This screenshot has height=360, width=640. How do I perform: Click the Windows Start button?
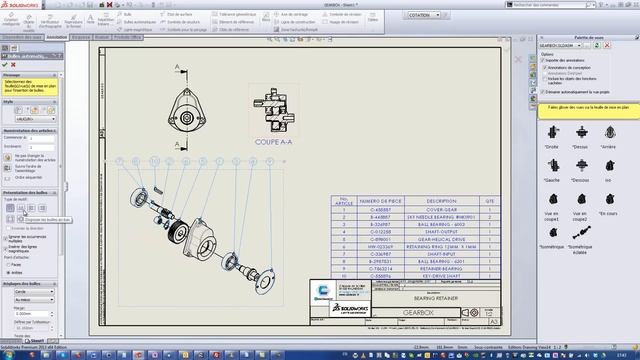(8, 355)
